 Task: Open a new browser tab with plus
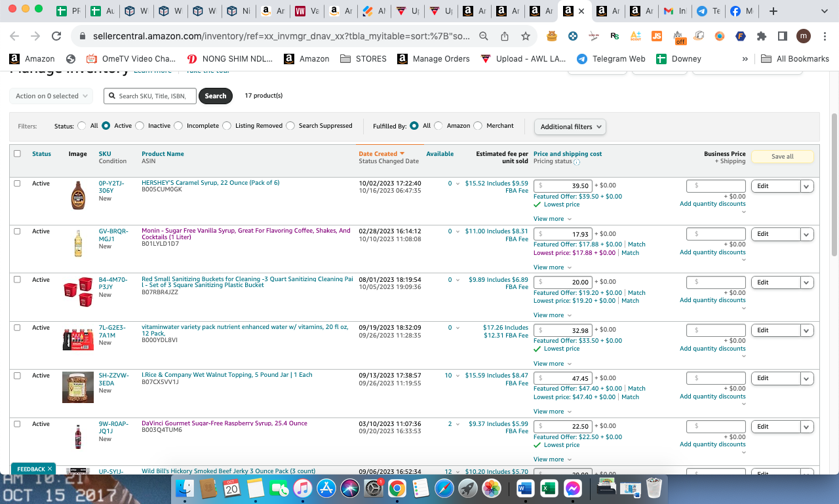click(x=773, y=11)
